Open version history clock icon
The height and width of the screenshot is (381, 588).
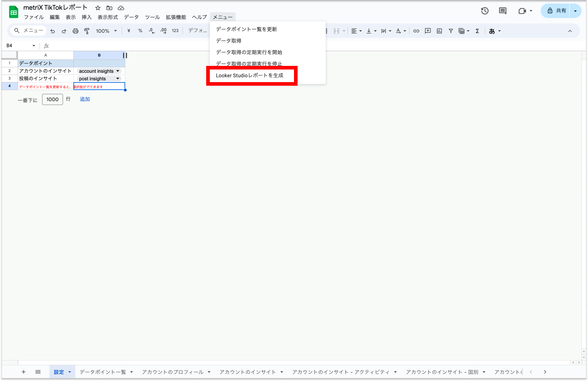[485, 11]
